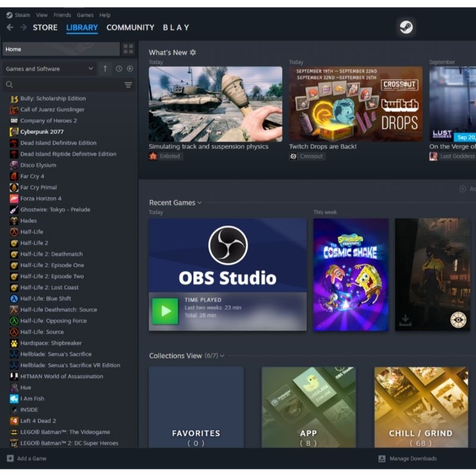This screenshot has height=476, width=476.
Task: Select Company of Heroes 2
Action: point(49,121)
